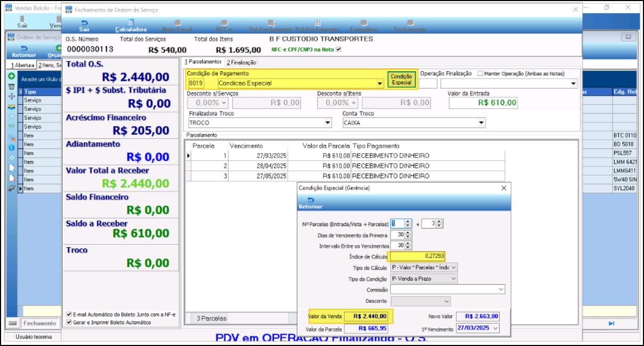This screenshot has width=644, height=346.
Task: Toggle E-mail Automático do Boleto checkbox
Action: tap(69, 315)
